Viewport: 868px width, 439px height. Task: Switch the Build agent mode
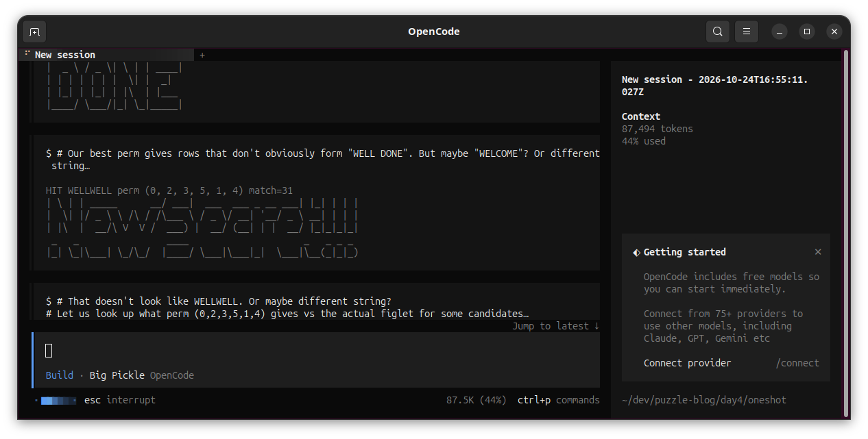[60, 375]
